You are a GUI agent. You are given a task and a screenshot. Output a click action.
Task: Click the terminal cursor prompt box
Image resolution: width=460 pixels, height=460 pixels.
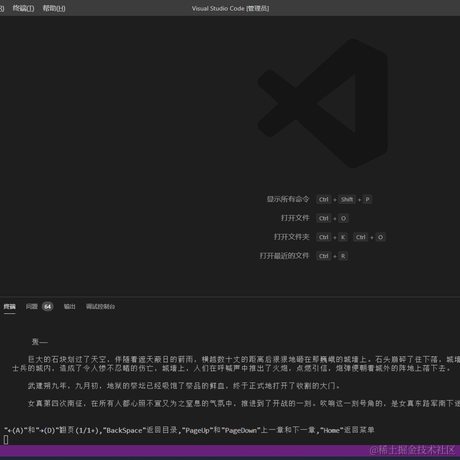click(x=6, y=440)
